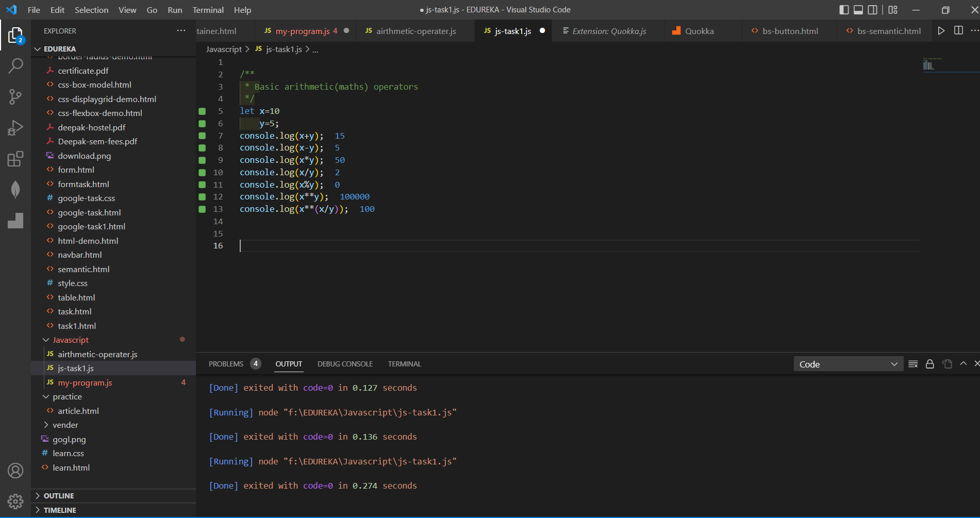Open the MongoDB extension panel

pyautogui.click(x=15, y=190)
